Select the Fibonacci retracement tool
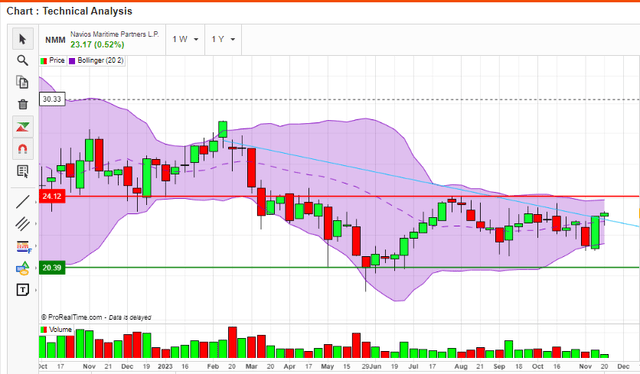 [23, 246]
